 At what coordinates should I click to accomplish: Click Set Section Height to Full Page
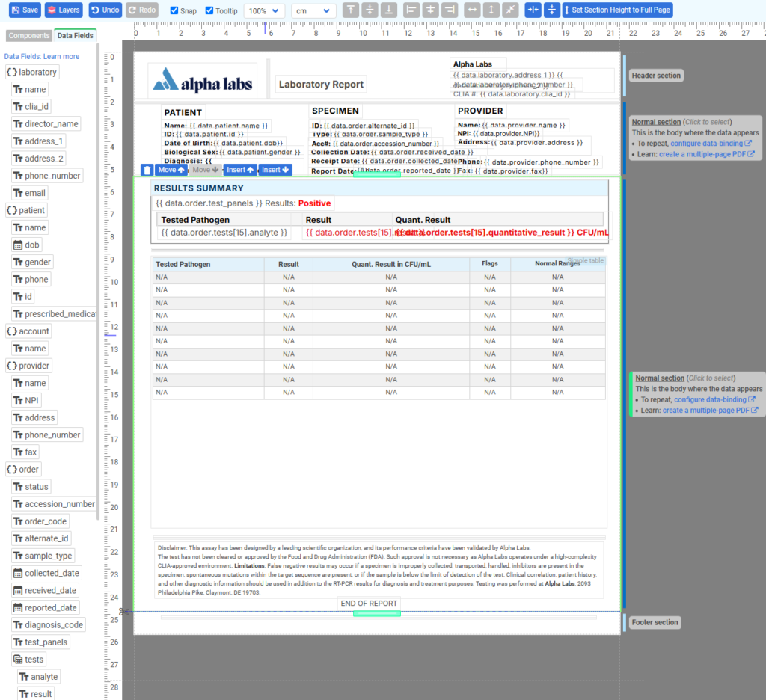pos(617,10)
